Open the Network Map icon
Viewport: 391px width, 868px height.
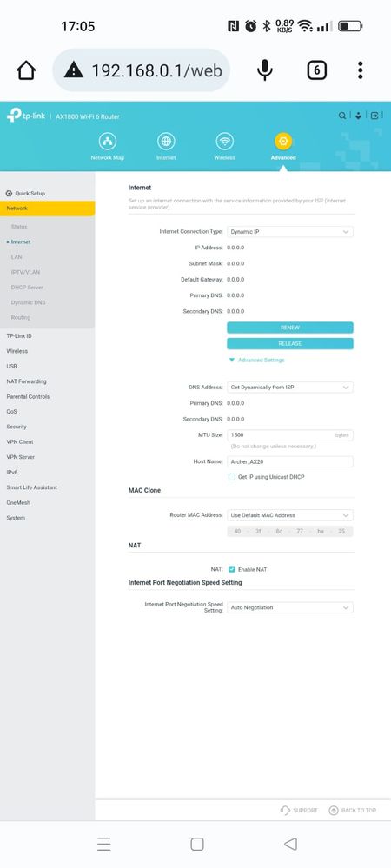pyautogui.click(x=108, y=141)
